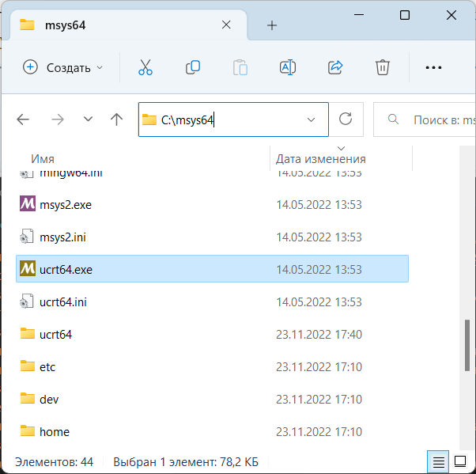The height and width of the screenshot is (474, 476).
Task: Click the vertical scrollbar thumb
Action: [467, 345]
